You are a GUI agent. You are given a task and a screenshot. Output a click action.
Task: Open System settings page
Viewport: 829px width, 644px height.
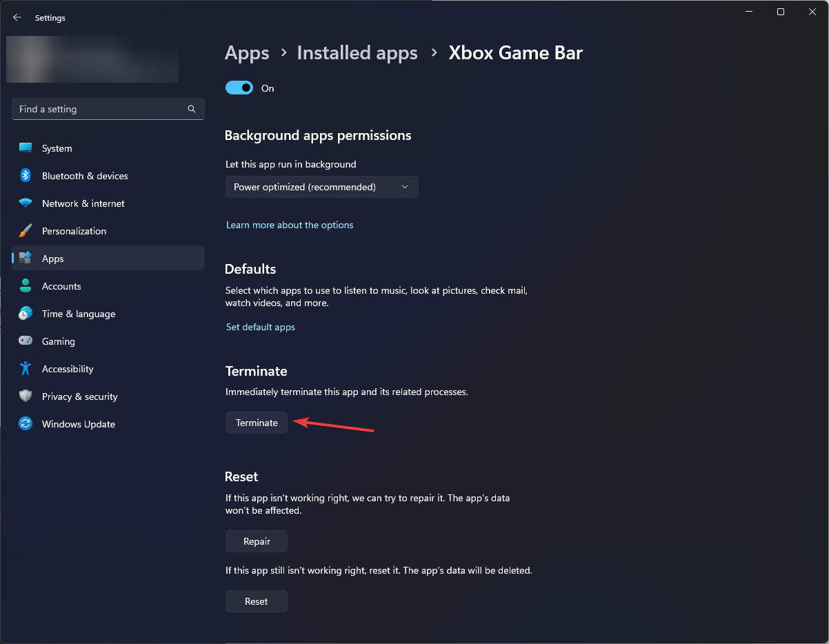[x=108, y=148]
